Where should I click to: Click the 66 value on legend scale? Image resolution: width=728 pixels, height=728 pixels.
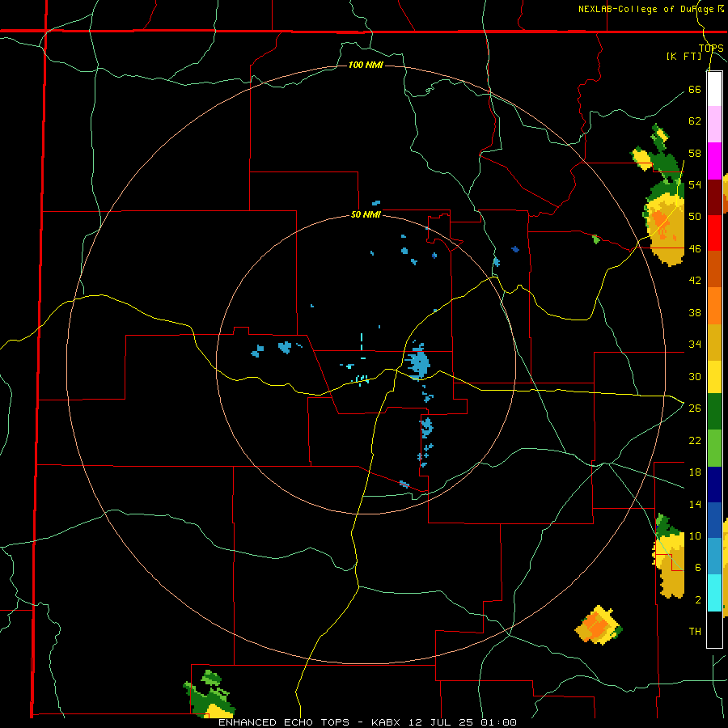(695, 90)
